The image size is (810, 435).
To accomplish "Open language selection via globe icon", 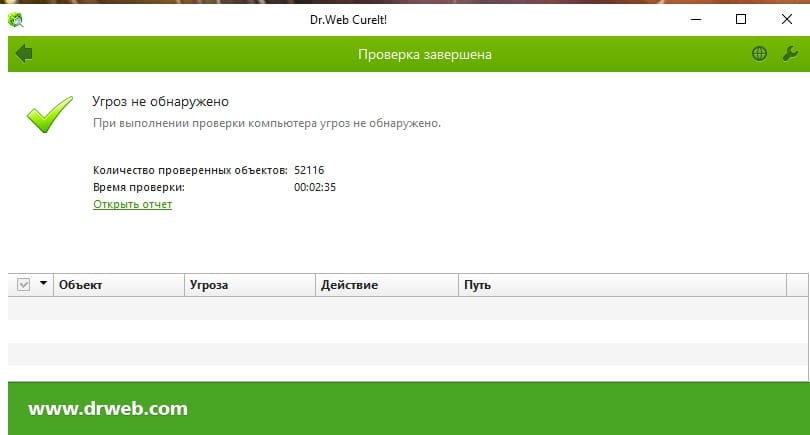I will pyautogui.click(x=760, y=54).
